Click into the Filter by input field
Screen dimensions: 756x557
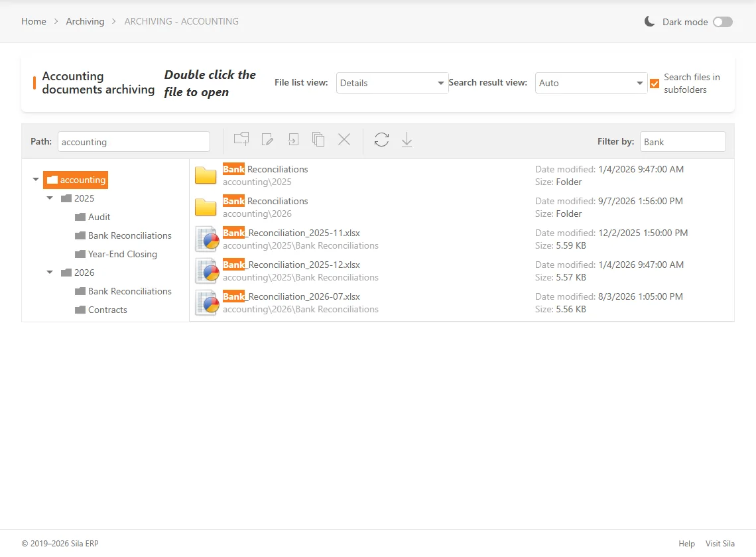point(682,142)
